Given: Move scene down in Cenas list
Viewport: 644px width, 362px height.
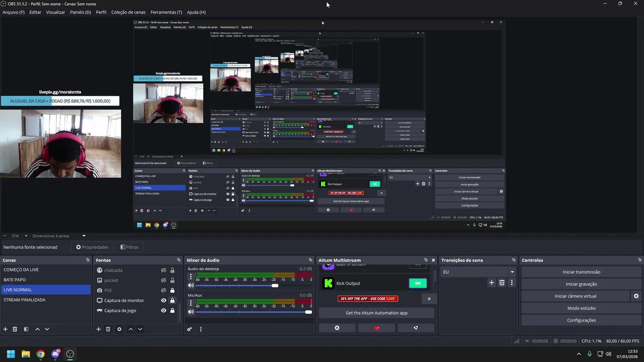Looking at the screenshot, I should point(47,329).
